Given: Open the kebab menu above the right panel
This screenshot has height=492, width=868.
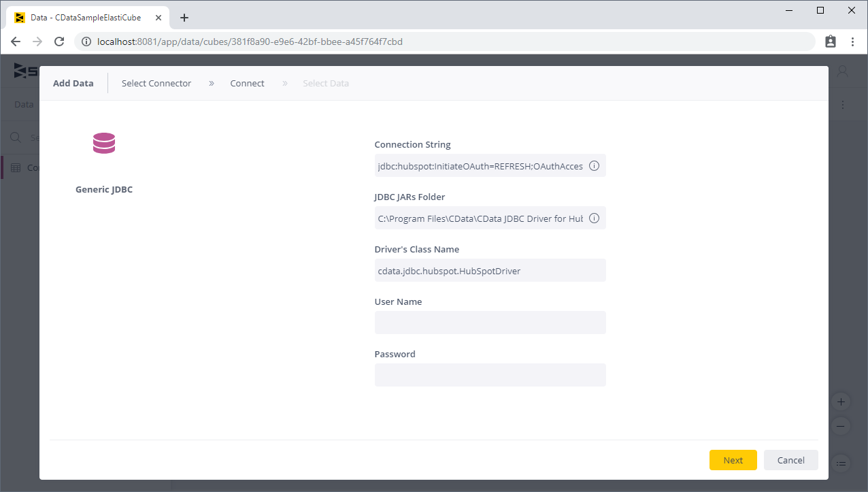Looking at the screenshot, I should (843, 104).
